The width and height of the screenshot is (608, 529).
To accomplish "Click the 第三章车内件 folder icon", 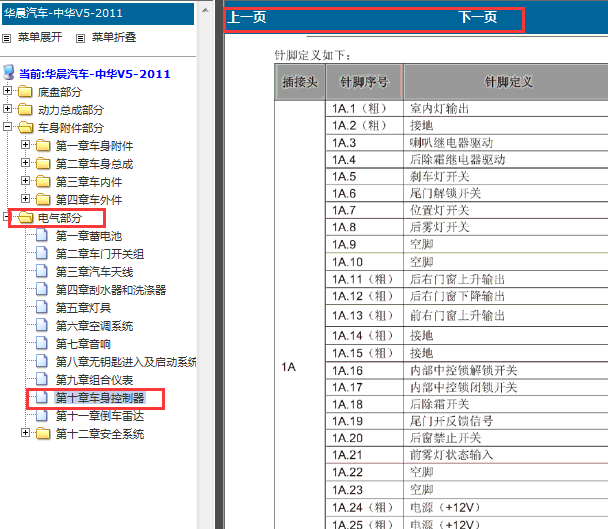I will (43, 181).
